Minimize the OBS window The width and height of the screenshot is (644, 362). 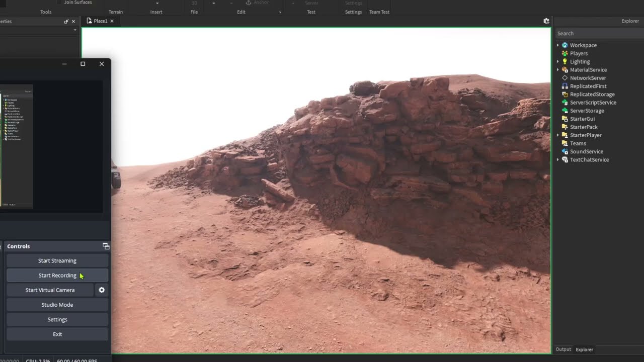(x=64, y=64)
